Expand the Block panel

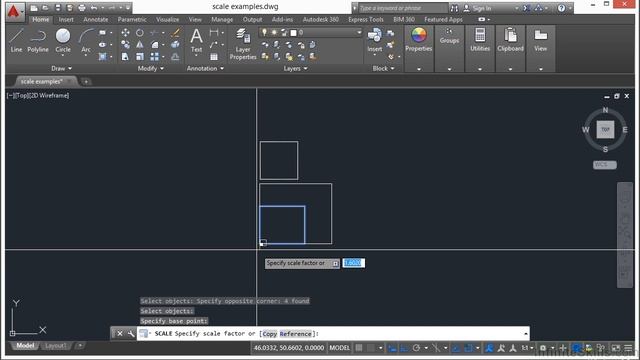(x=383, y=69)
